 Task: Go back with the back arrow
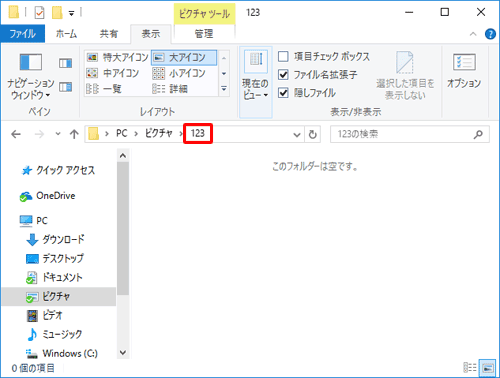tap(16, 134)
